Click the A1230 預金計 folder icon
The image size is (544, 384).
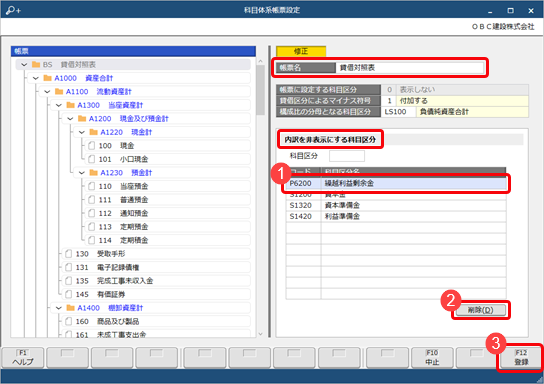coord(93,173)
